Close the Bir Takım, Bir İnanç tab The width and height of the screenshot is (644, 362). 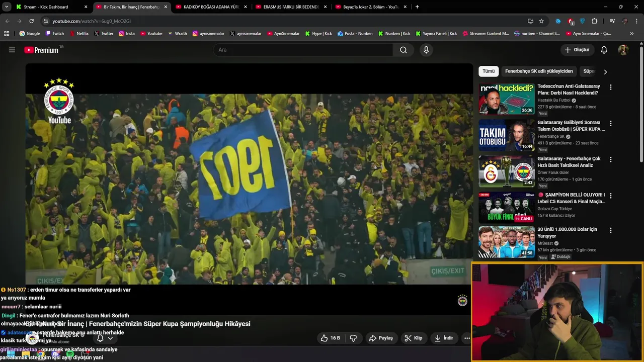coord(166,7)
